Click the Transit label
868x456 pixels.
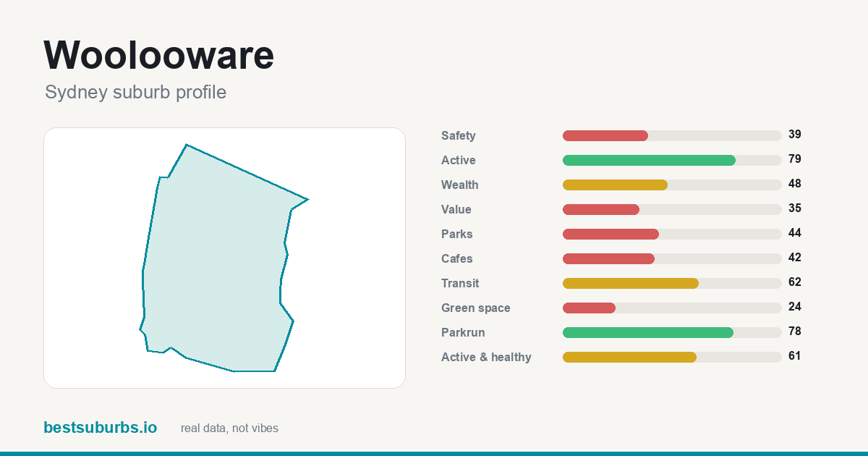point(460,283)
